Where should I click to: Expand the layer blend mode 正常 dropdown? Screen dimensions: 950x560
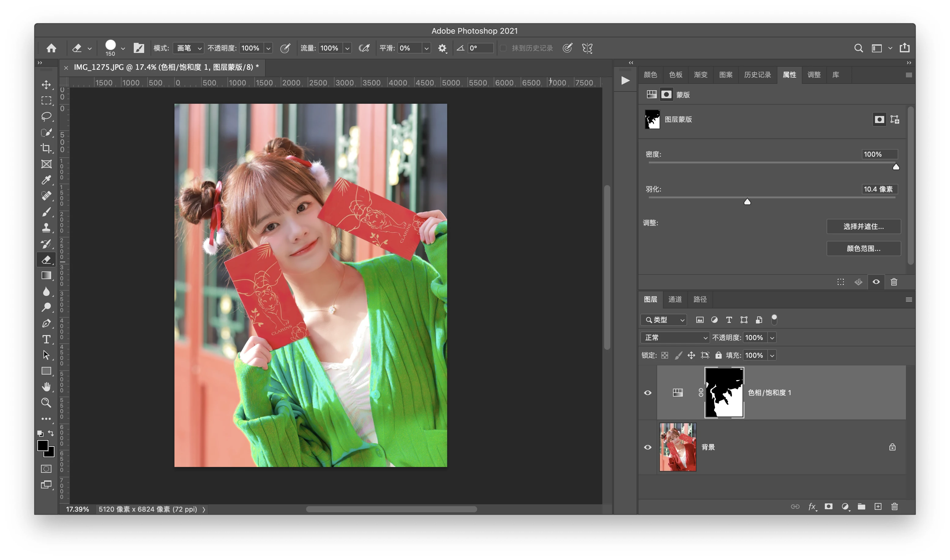(x=675, y=338)
